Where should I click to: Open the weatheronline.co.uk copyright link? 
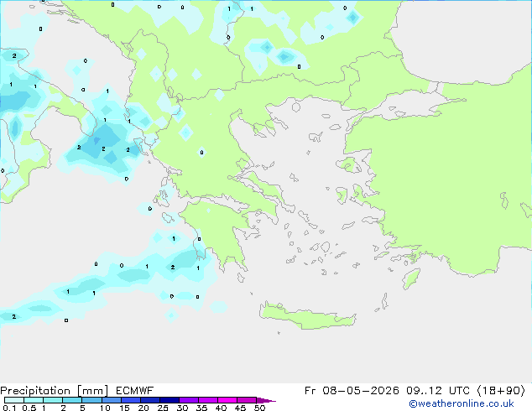462,403
